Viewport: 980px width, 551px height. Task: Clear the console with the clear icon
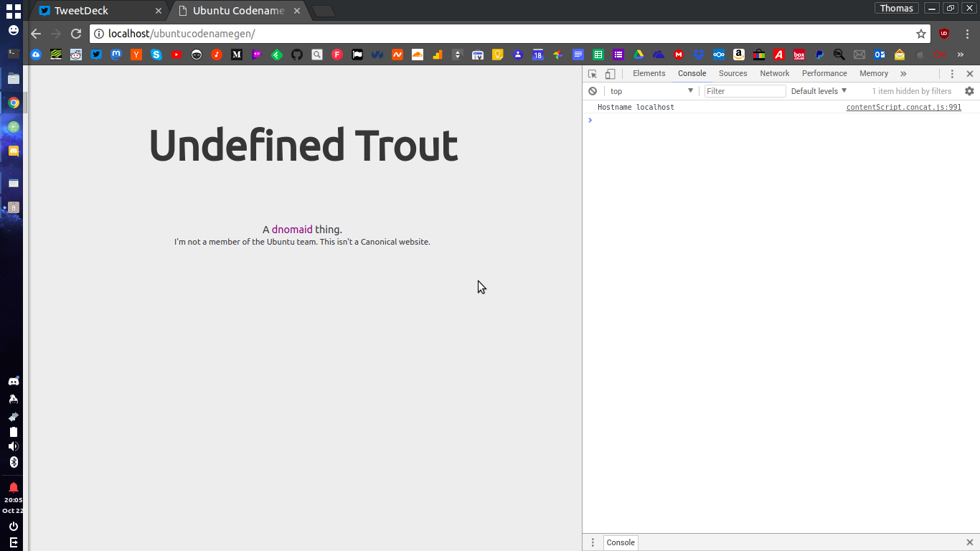593,91
